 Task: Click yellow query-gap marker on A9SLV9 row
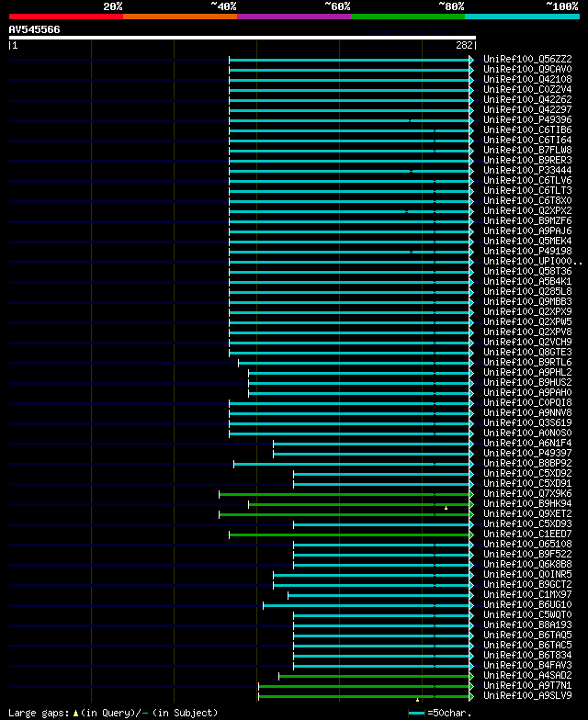417,700
